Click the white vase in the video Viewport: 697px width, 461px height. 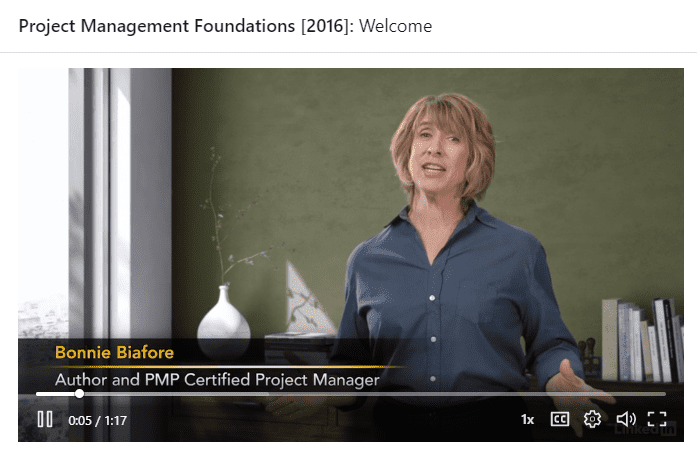(223, 320)
